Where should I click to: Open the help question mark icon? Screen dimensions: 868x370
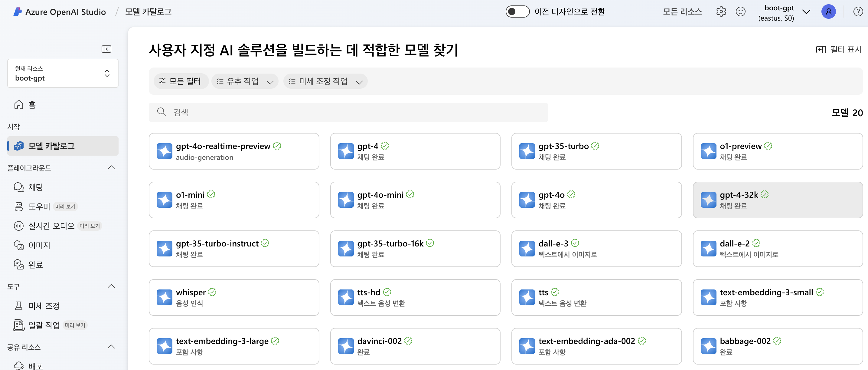[857, 12]
